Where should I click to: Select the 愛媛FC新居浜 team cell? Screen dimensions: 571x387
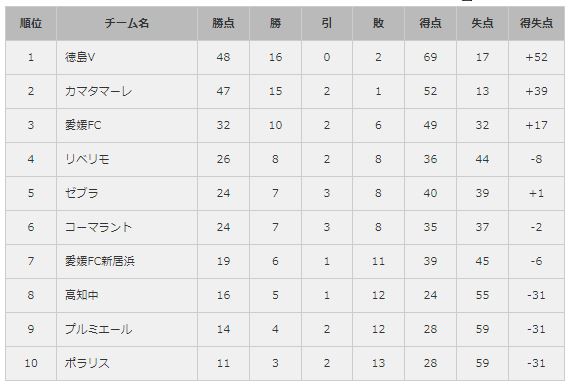tap(127, 261)
